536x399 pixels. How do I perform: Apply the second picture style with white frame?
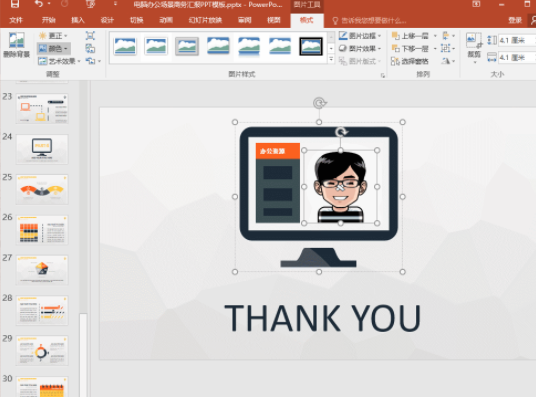click(x=156, y=46)
